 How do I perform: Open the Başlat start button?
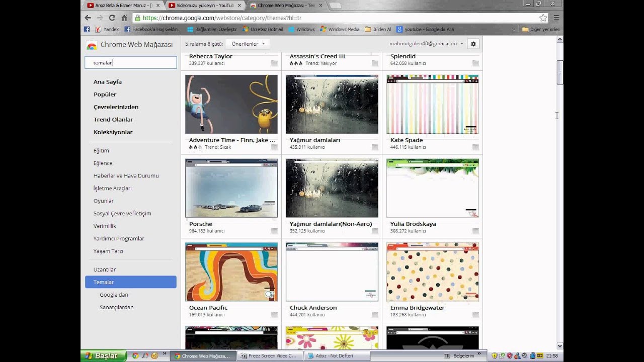(103, 355)
